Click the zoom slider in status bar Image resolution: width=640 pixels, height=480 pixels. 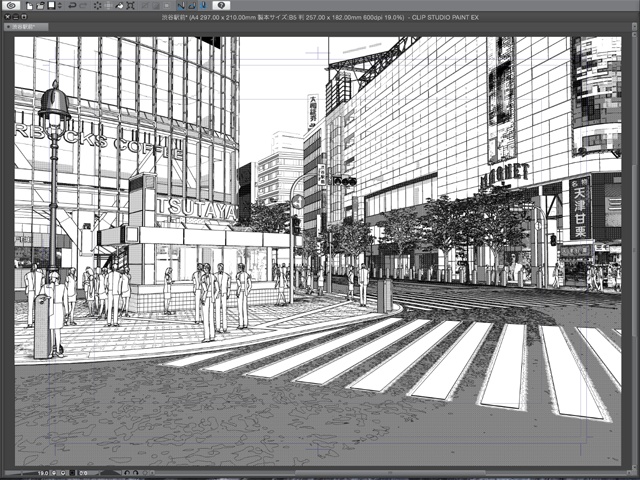pyautogui.click(x=21, y=473)
